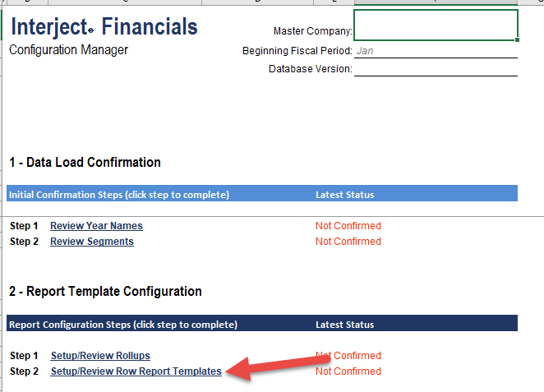Image resolution: width=544 pixels, height=392 pixels.
Task: Click the Report Configuration Steps header cell
Action: pos(123,325)
